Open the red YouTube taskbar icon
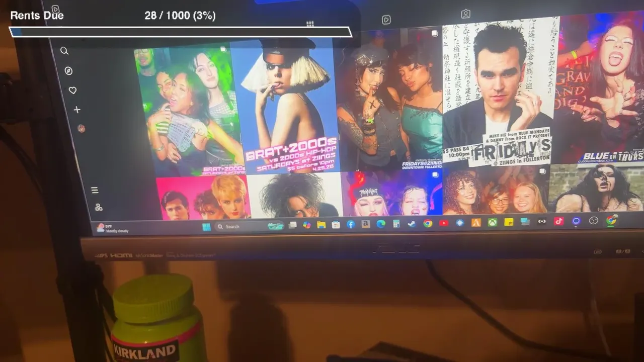644x362 pixels. [444, 223]
